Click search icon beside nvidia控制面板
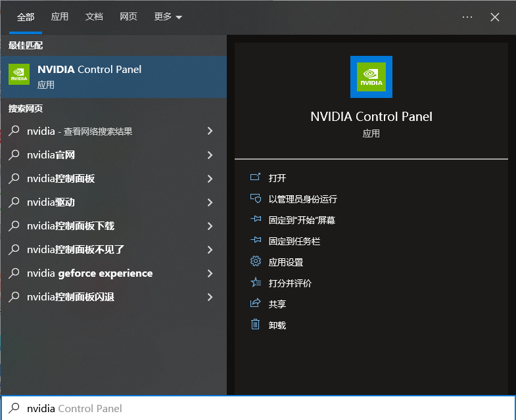The width and height of the screenshot is (516, 420). [x=14, y=178]
